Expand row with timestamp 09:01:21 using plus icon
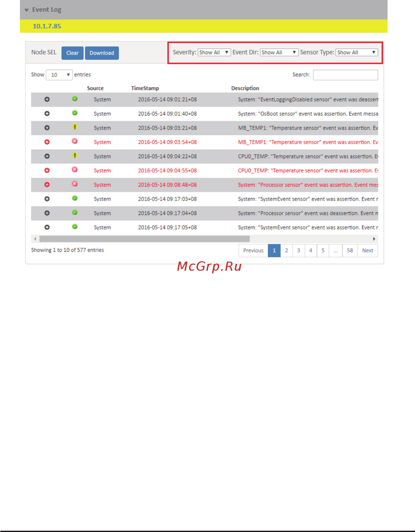The height and width of the screenshot is (532, 415). coord(47,99)
